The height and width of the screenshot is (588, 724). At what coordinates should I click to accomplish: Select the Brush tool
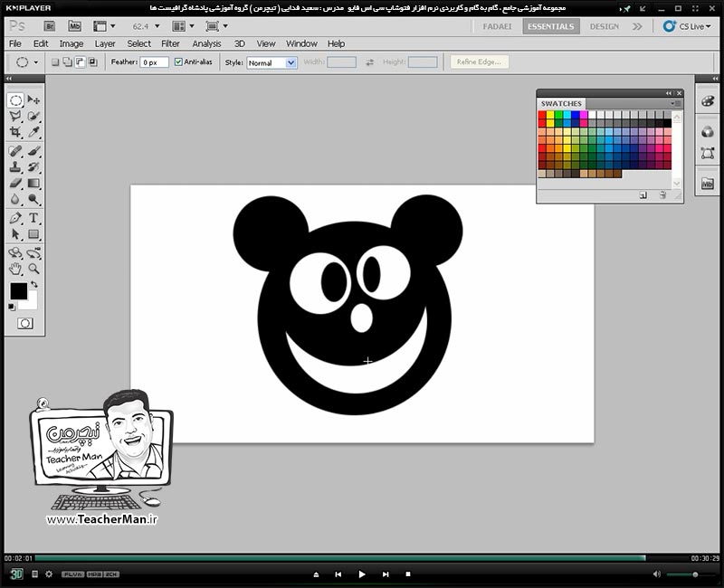point(33,151)
